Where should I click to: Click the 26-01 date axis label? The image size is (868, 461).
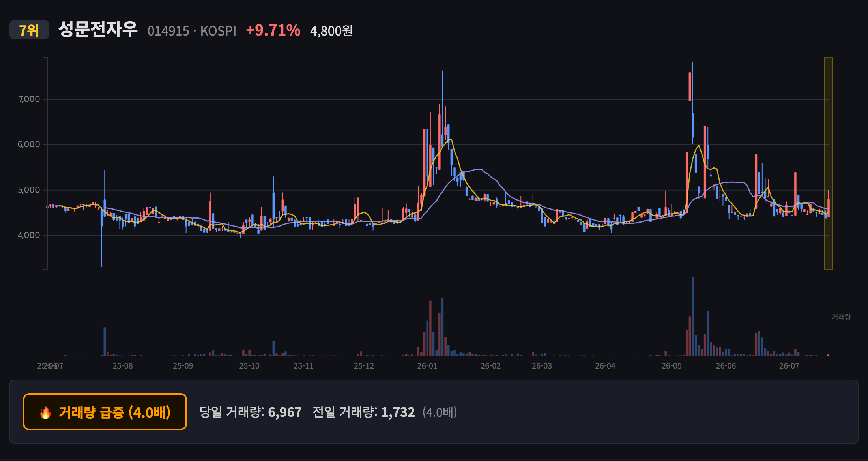[427, 366]
